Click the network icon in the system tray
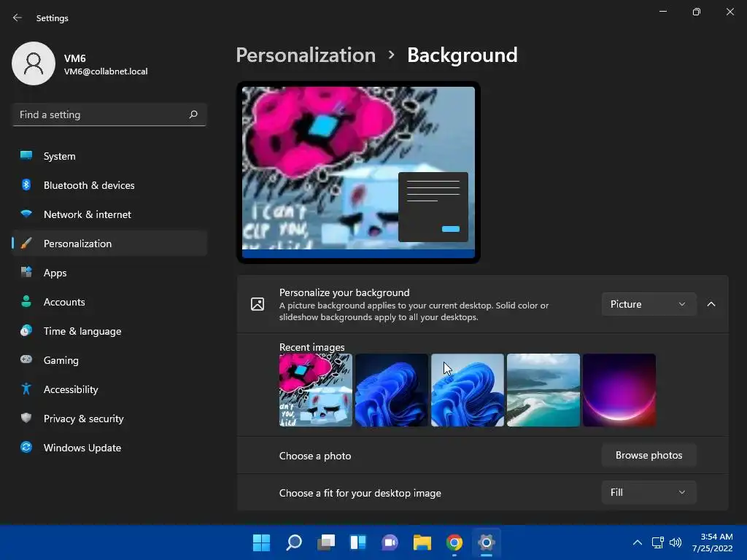Viewport: 747px width, 560px height. (x=657, y=542)
